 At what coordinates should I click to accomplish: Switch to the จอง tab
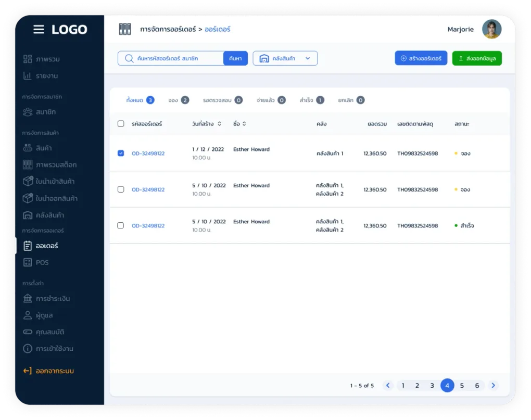179,100
